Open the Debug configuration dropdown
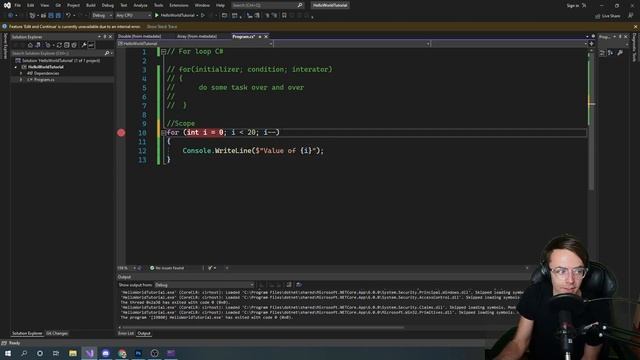This screenshot has height=360, width=640. 102,16
